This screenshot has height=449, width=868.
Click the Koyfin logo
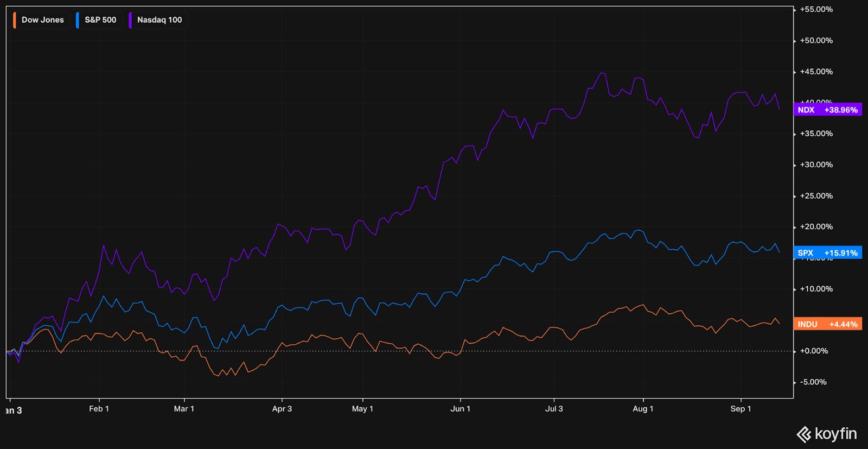point(826,434)
